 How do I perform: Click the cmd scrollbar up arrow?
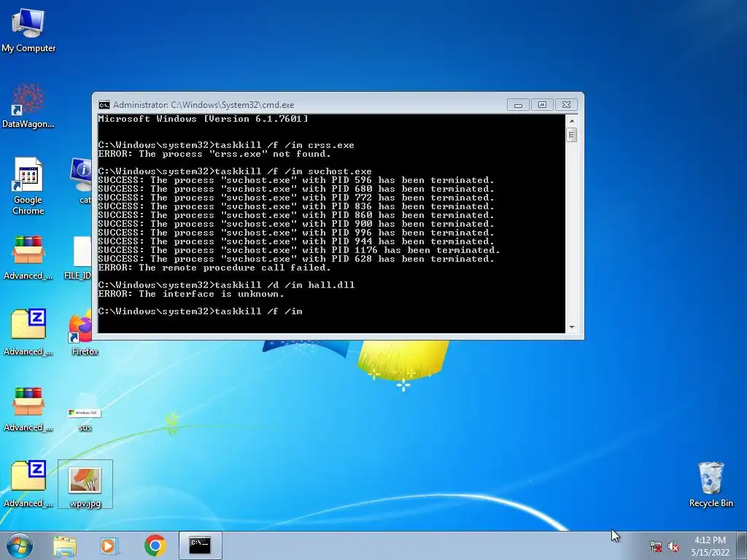[x=572, y=120]
